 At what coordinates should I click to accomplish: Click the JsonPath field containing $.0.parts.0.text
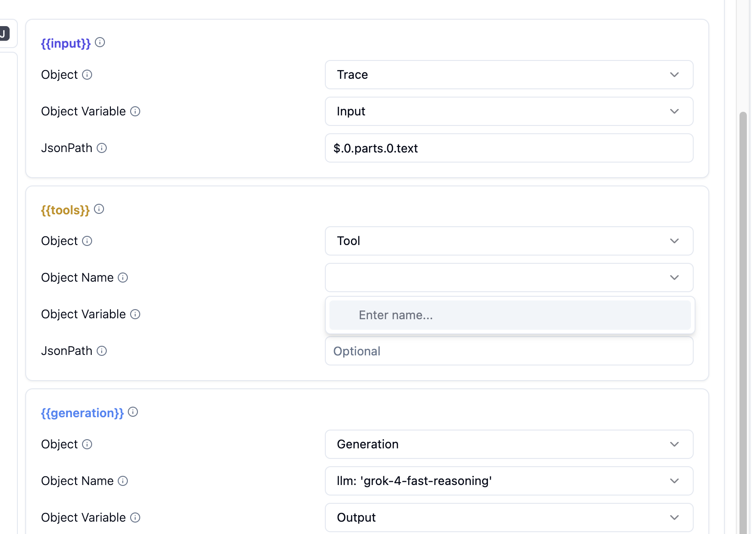509,148
